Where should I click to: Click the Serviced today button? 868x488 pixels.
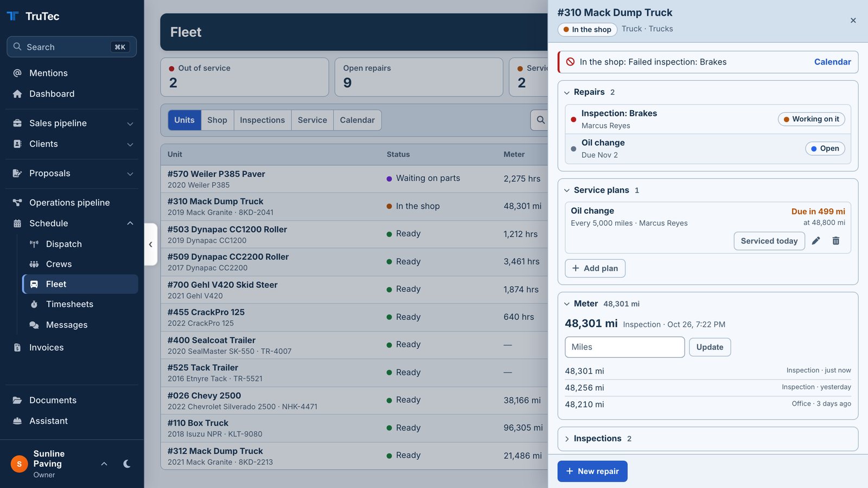[x=769, y=241]
